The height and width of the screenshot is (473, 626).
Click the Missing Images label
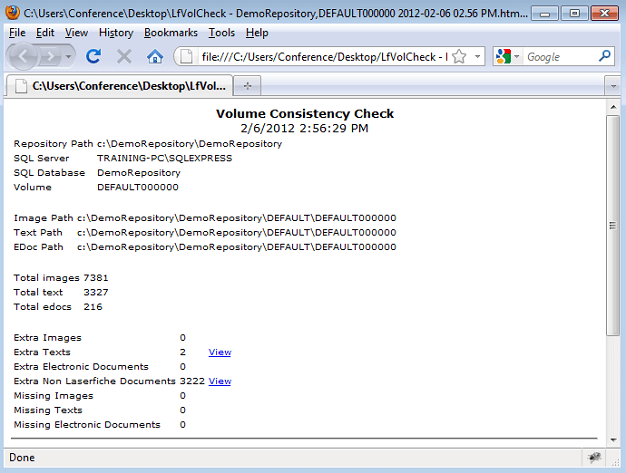click(53, 396)
